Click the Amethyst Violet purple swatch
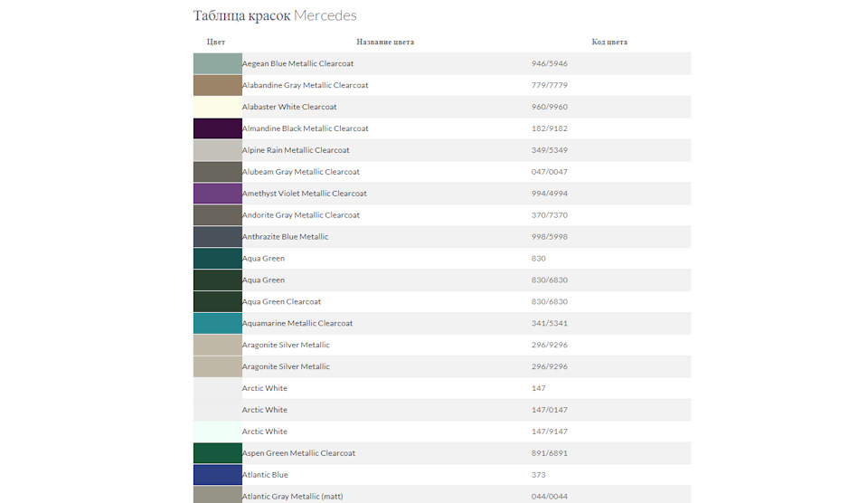The width and height of the screenshot is (868, 503). pos(218,194)
